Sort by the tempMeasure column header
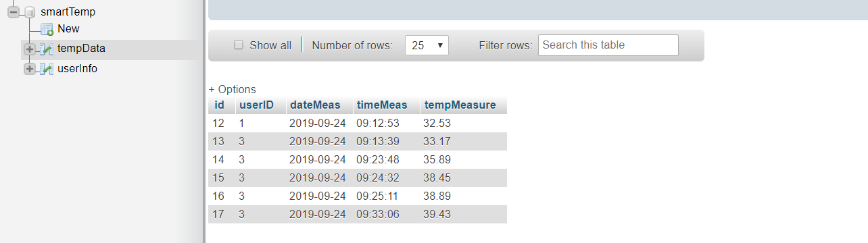This screenshot has width=868, height=243. [460, 105]
